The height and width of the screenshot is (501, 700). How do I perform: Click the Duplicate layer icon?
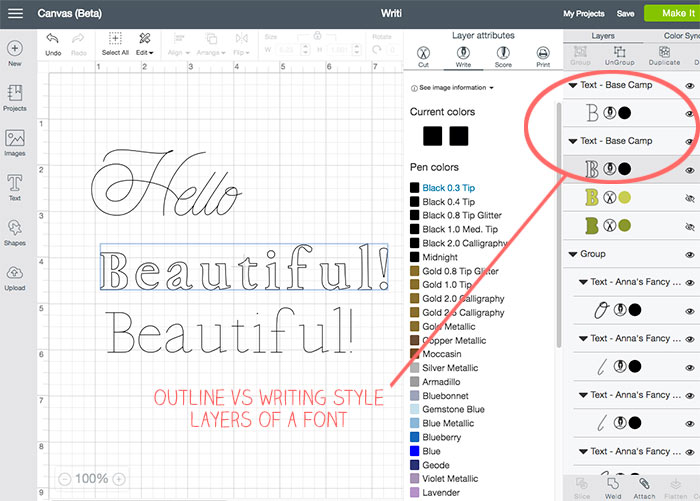(664, 51)
